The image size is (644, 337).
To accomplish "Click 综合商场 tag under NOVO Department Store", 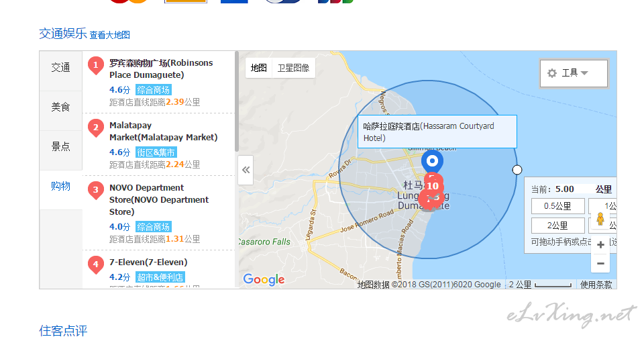I will tap(153, 227).
